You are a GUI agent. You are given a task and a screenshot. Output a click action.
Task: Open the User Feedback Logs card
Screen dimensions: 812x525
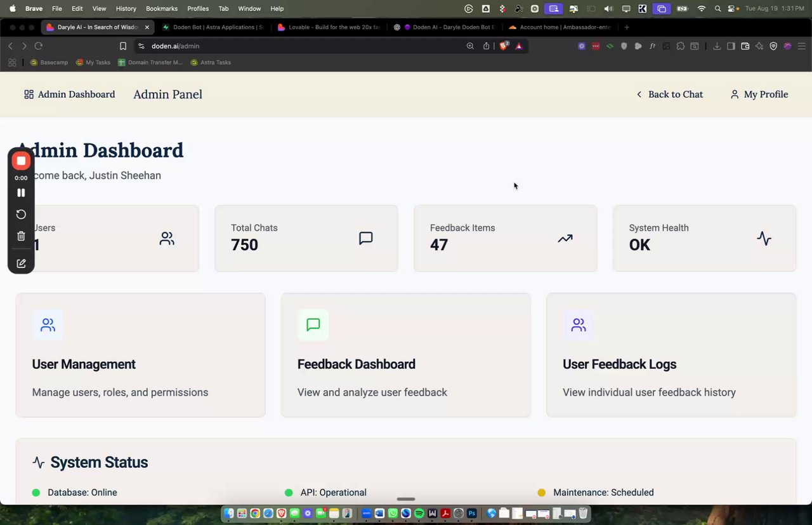(x=671, y=355)
